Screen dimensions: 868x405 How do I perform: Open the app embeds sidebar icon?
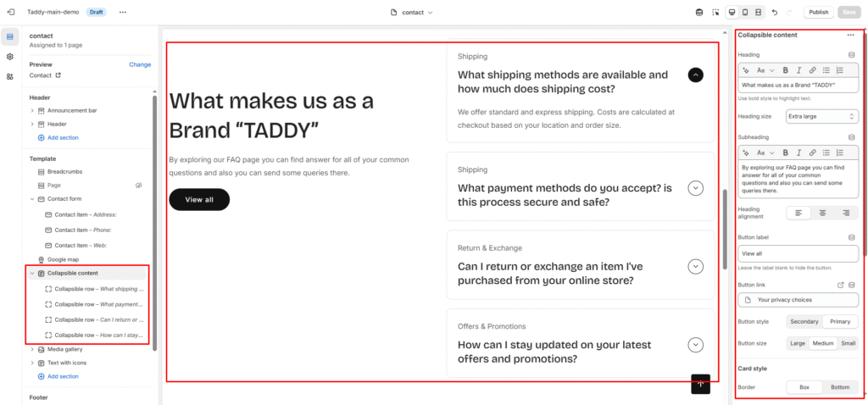(x=9, y=76)
